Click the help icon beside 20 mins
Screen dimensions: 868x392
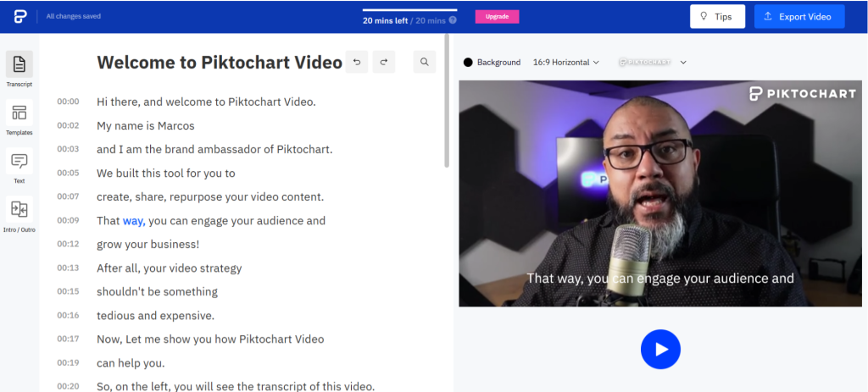coord(453,20)
